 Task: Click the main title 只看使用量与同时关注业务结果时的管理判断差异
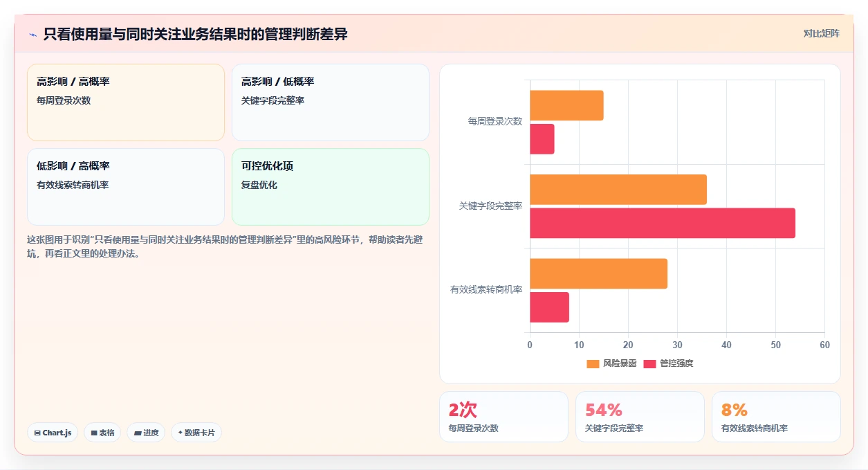[x=195, y=35]
